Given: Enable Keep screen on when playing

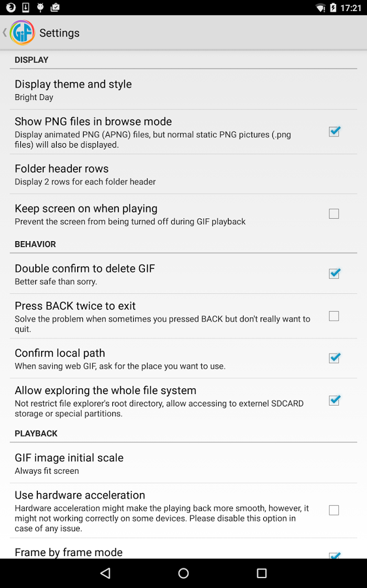Looking at the screenshot, I should click(334, 214).
